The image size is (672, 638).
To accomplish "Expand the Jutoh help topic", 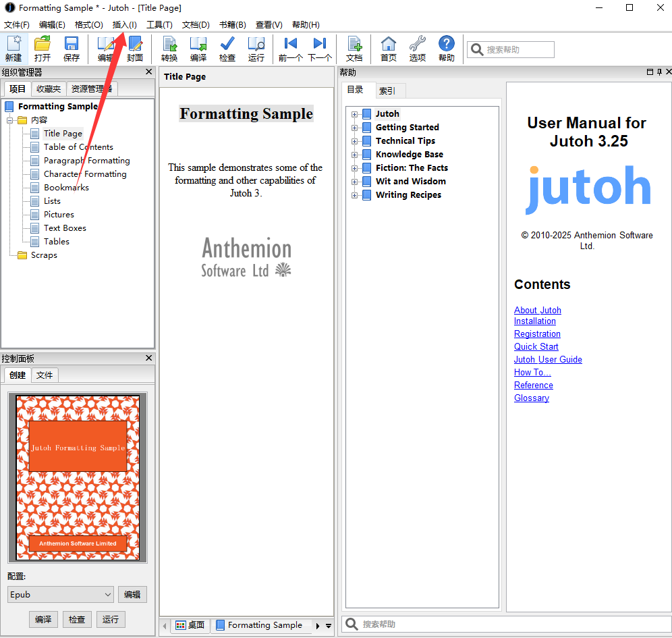I will pos(354,114).
